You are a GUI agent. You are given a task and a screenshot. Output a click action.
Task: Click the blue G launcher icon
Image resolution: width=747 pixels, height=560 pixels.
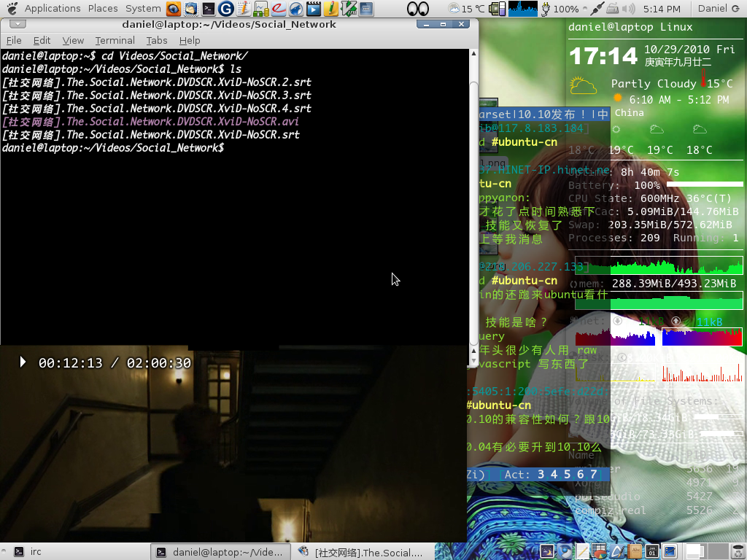226,9
